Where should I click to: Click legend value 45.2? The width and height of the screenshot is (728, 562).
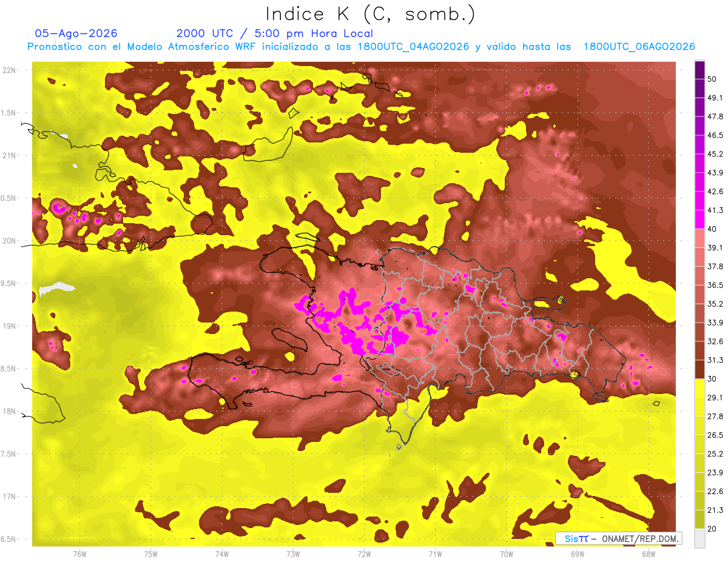click(715, 154)
